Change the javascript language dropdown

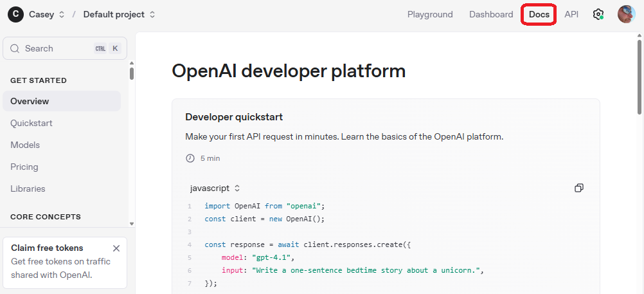[x=215, y=188]
